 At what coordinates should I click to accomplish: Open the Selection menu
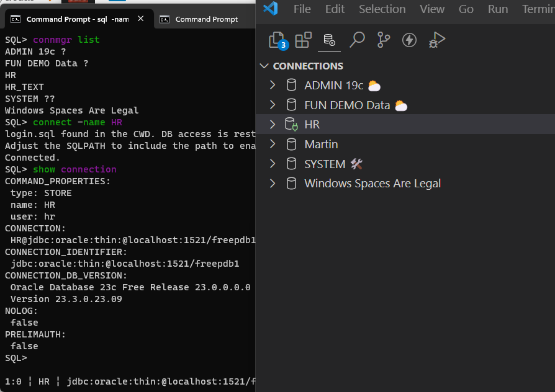(x=382, y=9)
